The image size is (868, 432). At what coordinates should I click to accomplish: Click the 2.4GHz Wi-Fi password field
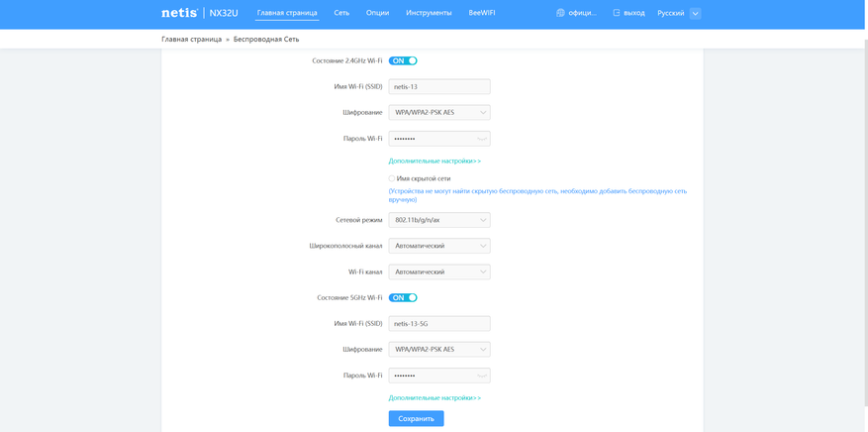pos(439,139)
